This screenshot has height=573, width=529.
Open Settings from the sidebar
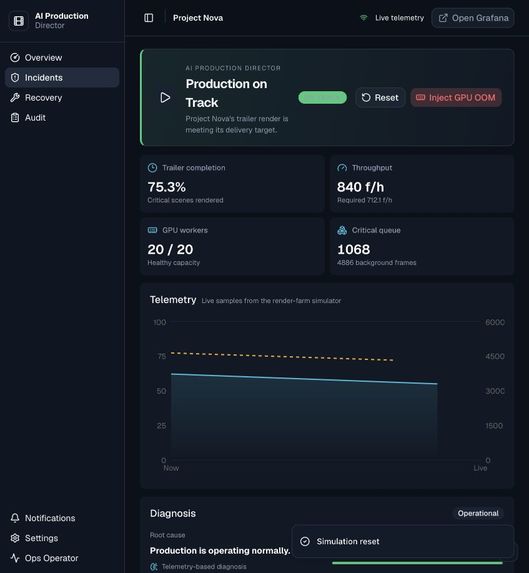point(62,538)
